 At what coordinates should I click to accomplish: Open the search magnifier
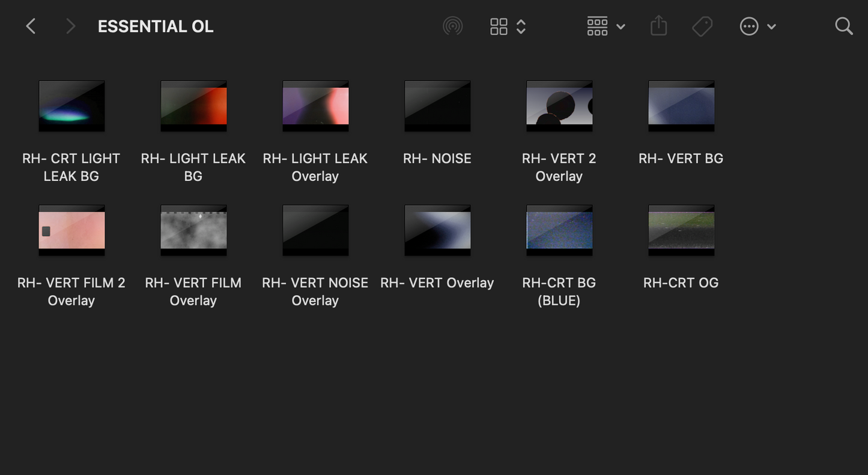pyautogui.click(x=843, y=26)
